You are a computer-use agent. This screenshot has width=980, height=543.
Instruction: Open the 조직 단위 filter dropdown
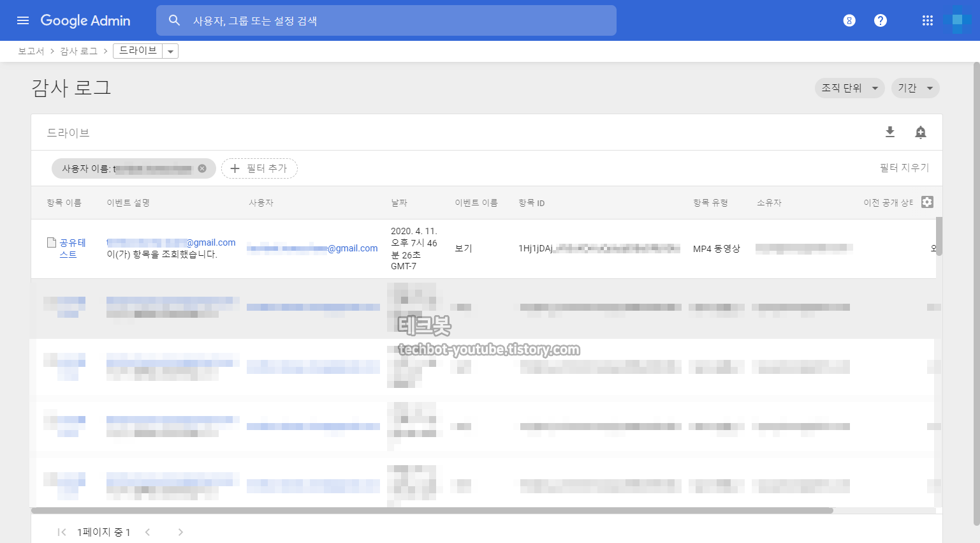(849, 88)
